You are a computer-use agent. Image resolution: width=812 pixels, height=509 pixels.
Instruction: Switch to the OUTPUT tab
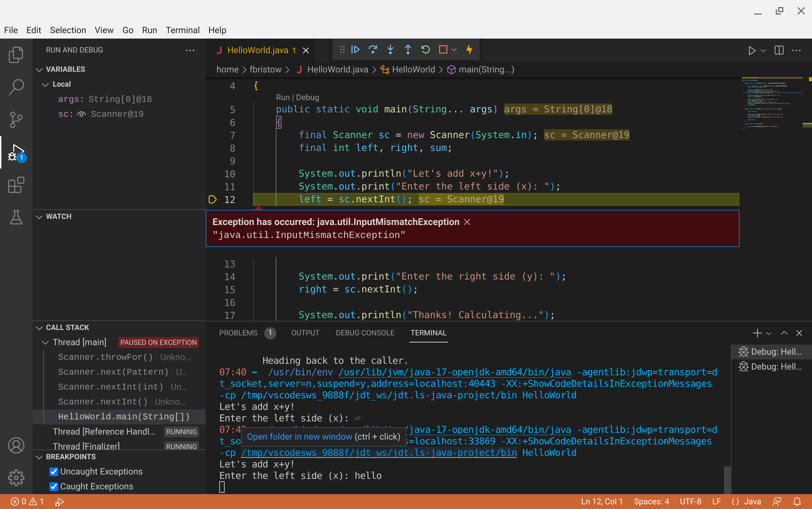pyautogui.click(x=305, y=333)
